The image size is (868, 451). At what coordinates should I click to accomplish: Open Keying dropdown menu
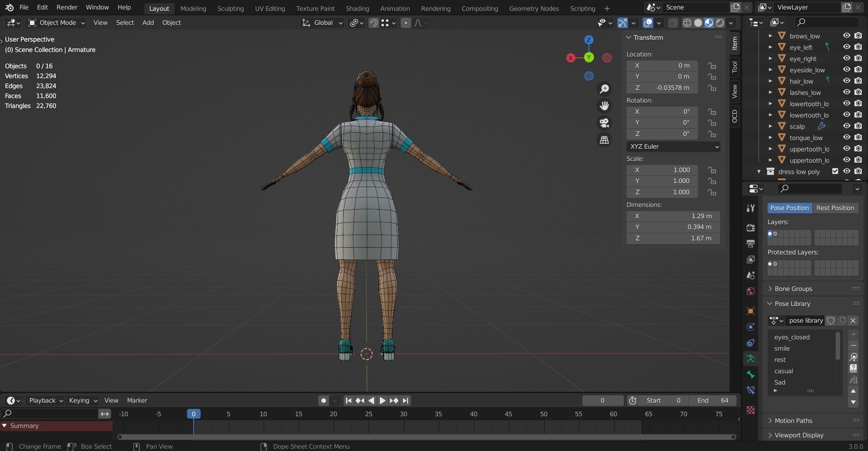point(83,400)
